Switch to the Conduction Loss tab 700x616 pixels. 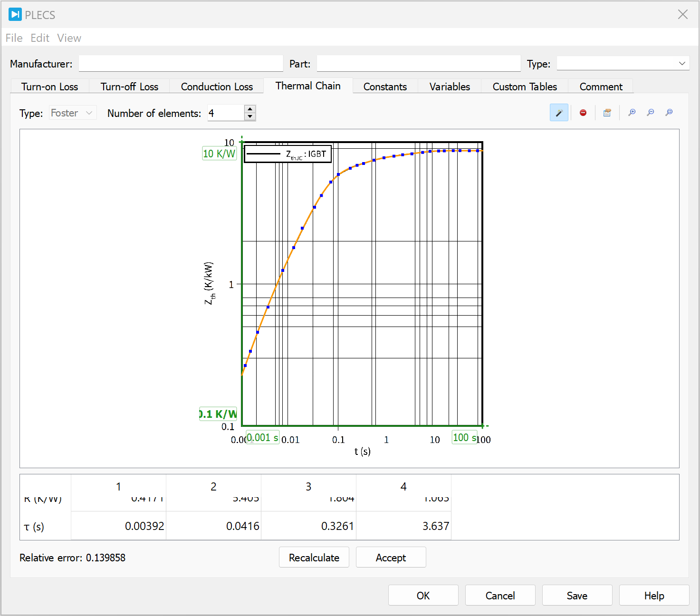click(217, 87)
